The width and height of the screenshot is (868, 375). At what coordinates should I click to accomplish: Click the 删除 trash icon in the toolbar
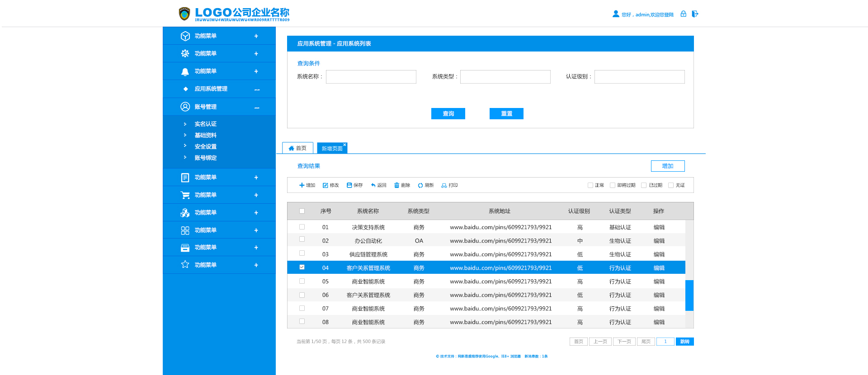click(396, 185)
